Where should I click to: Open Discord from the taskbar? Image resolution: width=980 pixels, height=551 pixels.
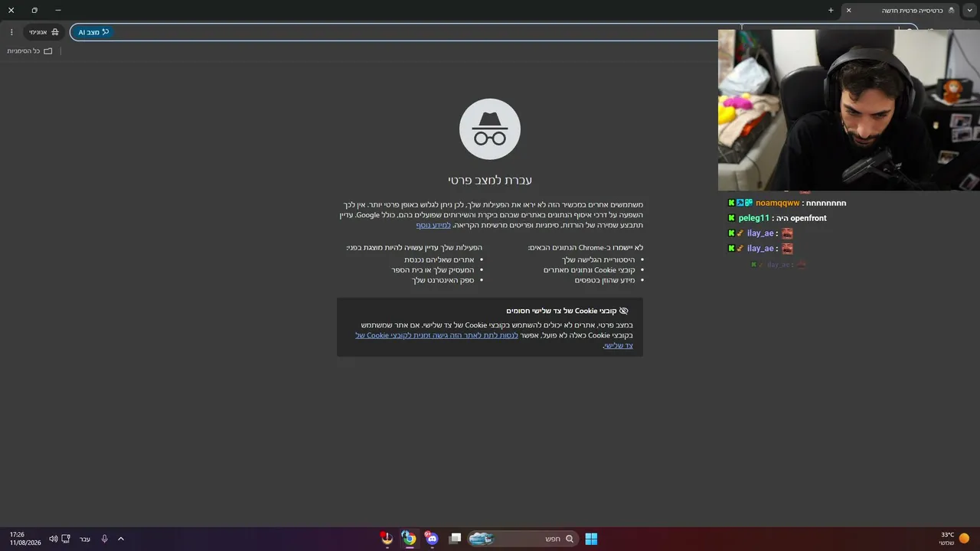(x=431, y=539)
